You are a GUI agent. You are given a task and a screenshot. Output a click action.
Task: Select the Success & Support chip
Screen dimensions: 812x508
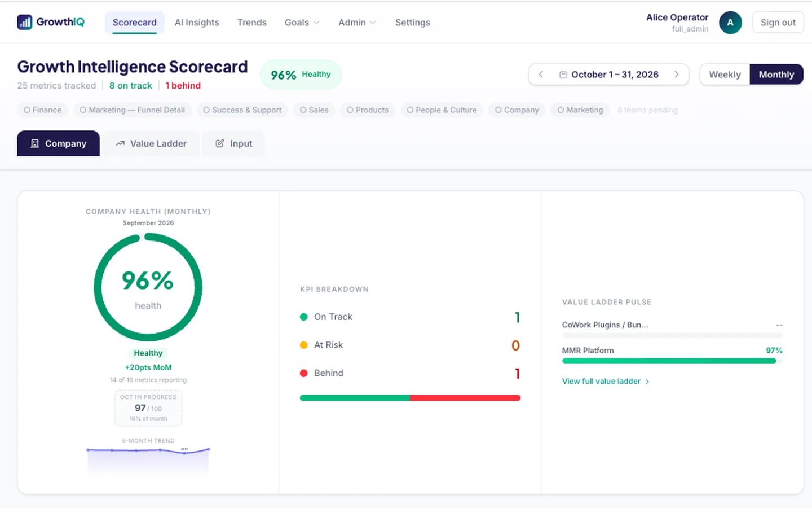242,110
